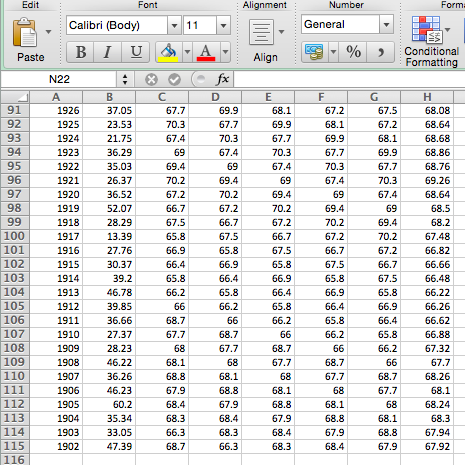Click the formula builder fx icon
This screenshot has width=465, height=465.
(222, 79)
